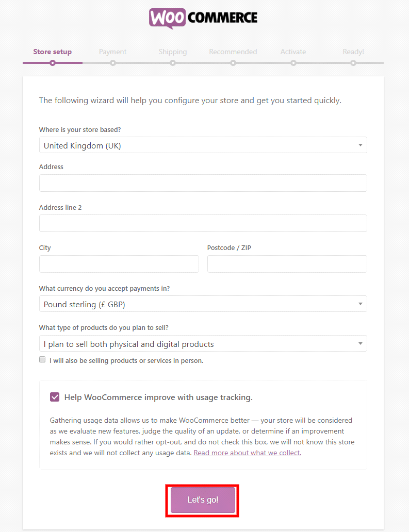Expand the store location country list

[x=361, y=145]
